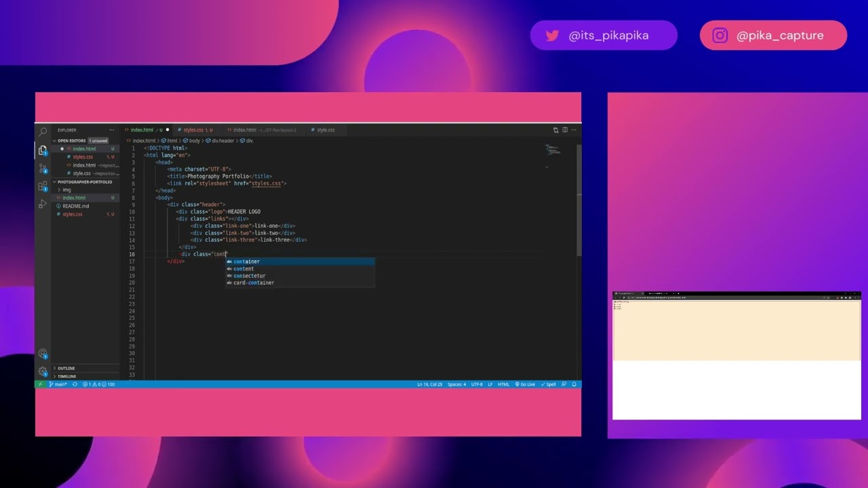Click the LF end-of-line indicator
868x488 pixels.
(x=490, y=384)
